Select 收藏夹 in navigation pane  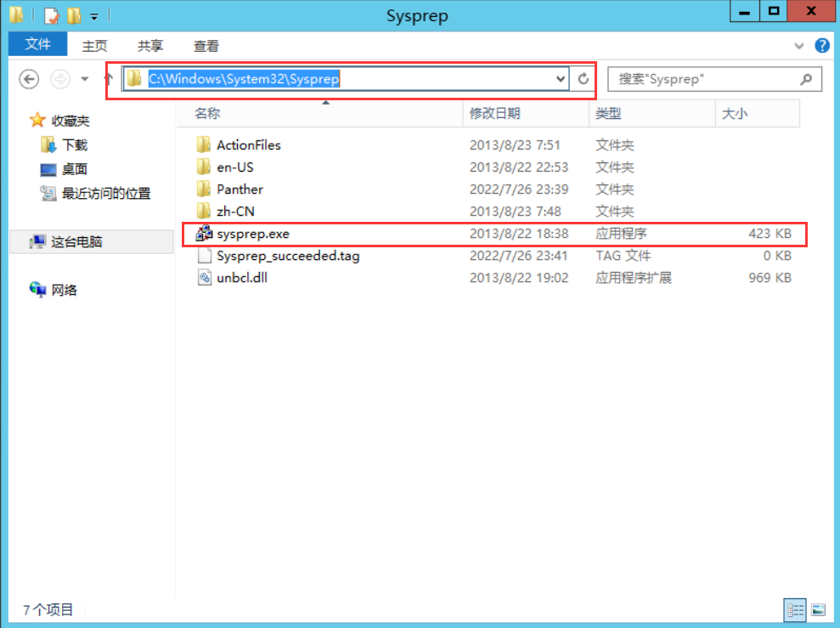click(x=70, y=121)
